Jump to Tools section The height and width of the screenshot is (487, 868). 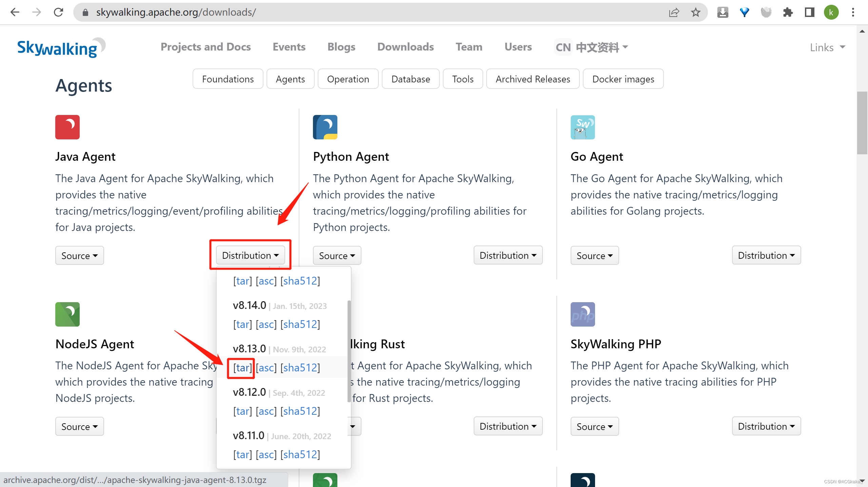coord(463,79)
